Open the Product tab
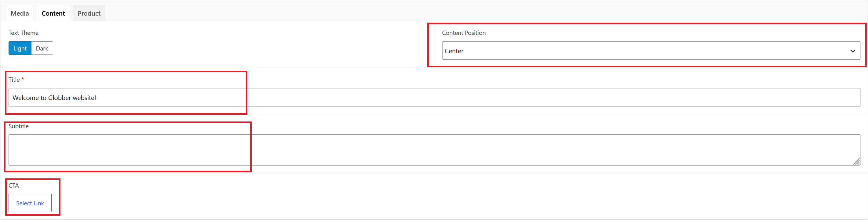Viewport: 868px width, 220px height. coord(89,13)
